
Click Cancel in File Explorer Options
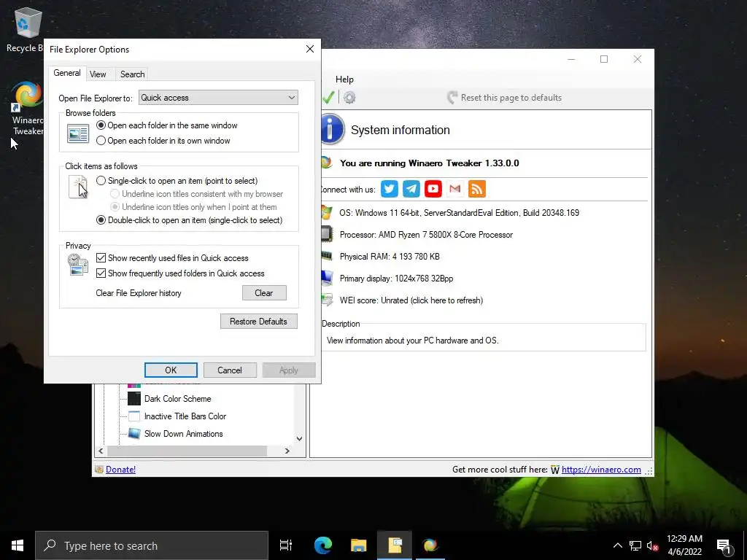pyautogui.click(x=230, y=370)
